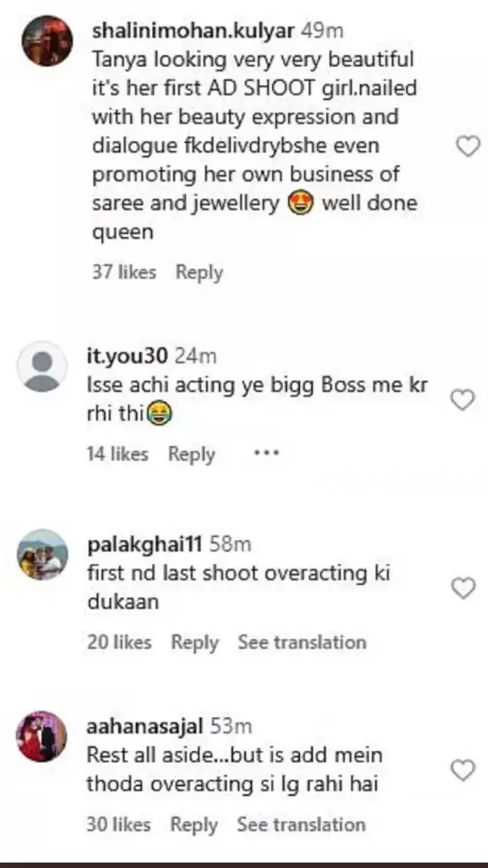Image resolution: width=488 pixels, height=868 pixels.
Task: Reply to palakghai11's comment
Action: [195, 642]
